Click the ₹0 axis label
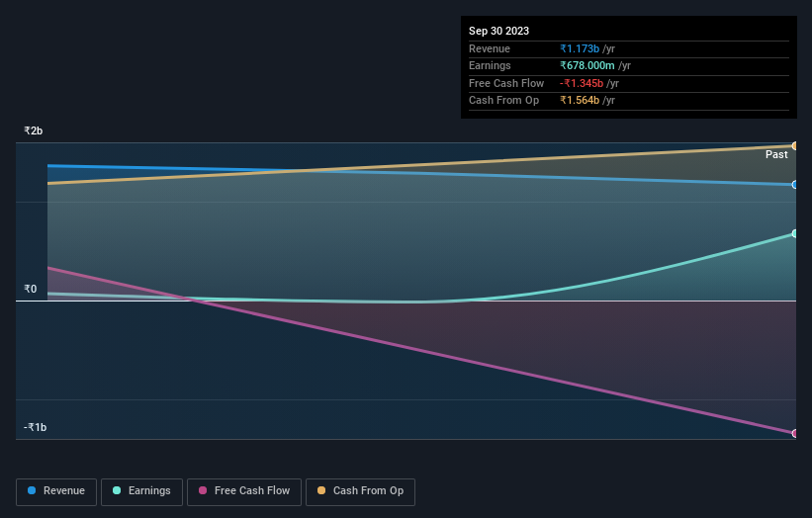The image size is (812, 518). pos(31,290)
